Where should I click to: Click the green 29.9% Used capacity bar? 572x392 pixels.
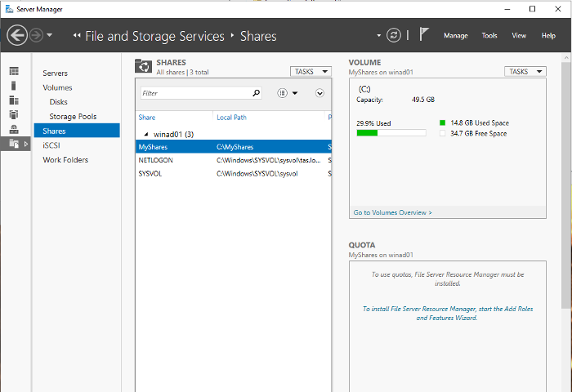click(x=367, y=132)
